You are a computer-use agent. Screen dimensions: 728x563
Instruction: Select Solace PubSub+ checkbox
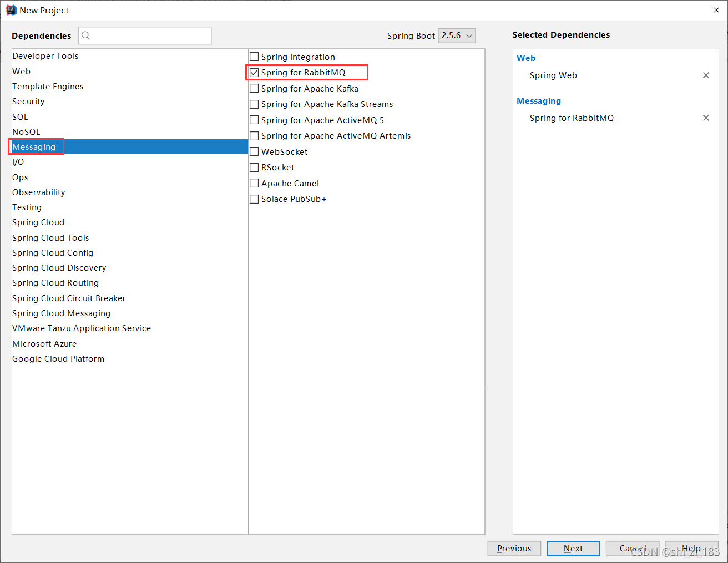click(254, 199)
